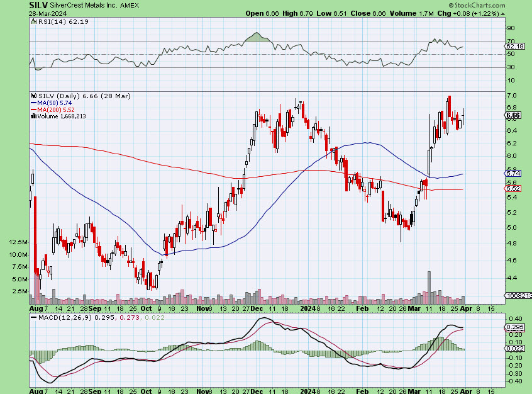This screenshot has width=532, height=394.
Task: Click the Chg +0.08 (+1.22%) value
Action: pyautogui.click(x=468, y=14)
